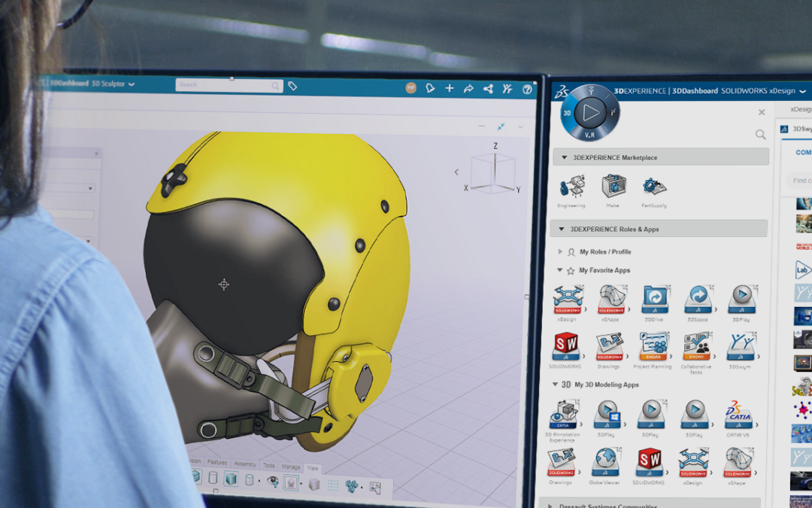Click the search magnifier in the compass panel
The width and height of the screenshot is (812, 508).
pyautogui.click(x=760, y=135)
